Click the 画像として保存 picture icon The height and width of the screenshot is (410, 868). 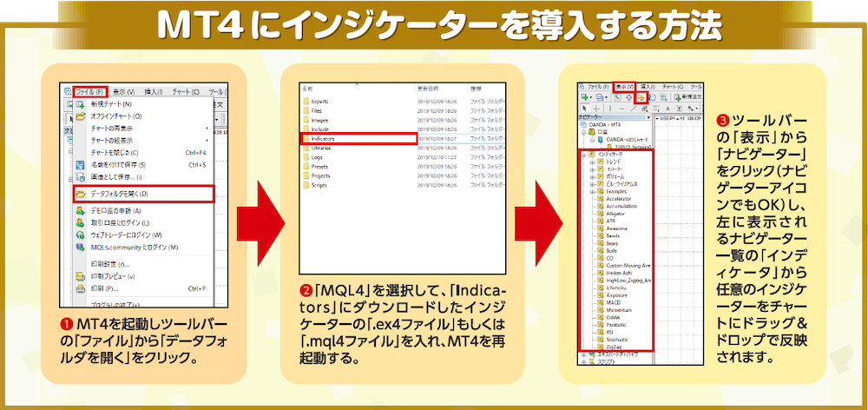(80, 177)
